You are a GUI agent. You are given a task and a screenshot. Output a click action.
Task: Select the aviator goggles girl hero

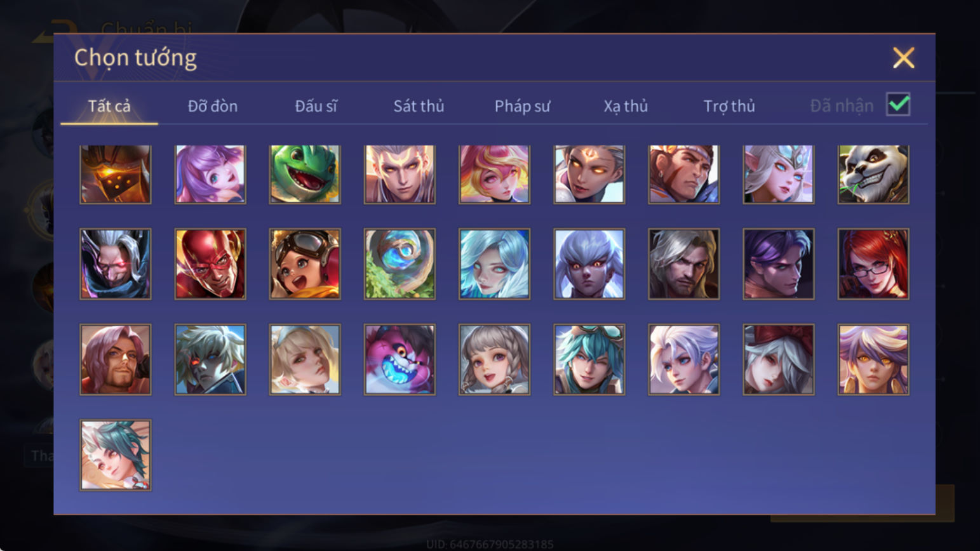(x=305, y=264)
